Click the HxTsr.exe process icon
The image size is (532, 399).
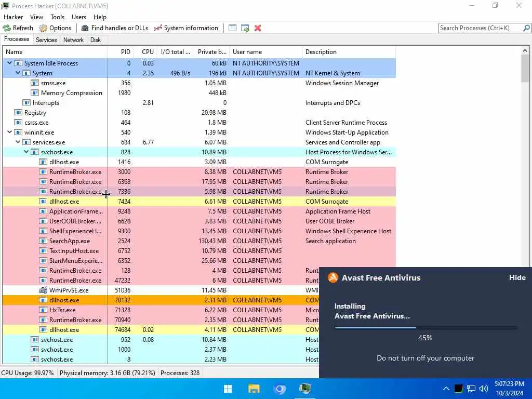[x=43, y=310]
